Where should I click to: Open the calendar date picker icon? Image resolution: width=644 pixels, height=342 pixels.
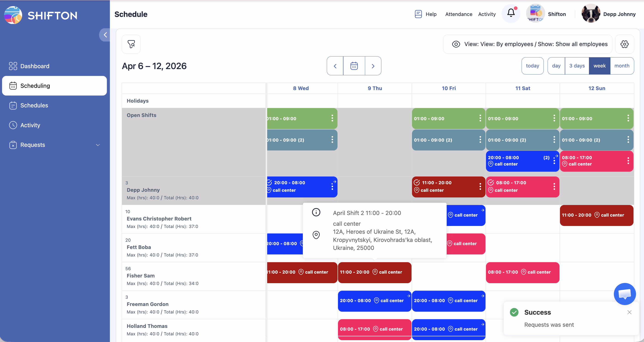(x=354, y=66)
